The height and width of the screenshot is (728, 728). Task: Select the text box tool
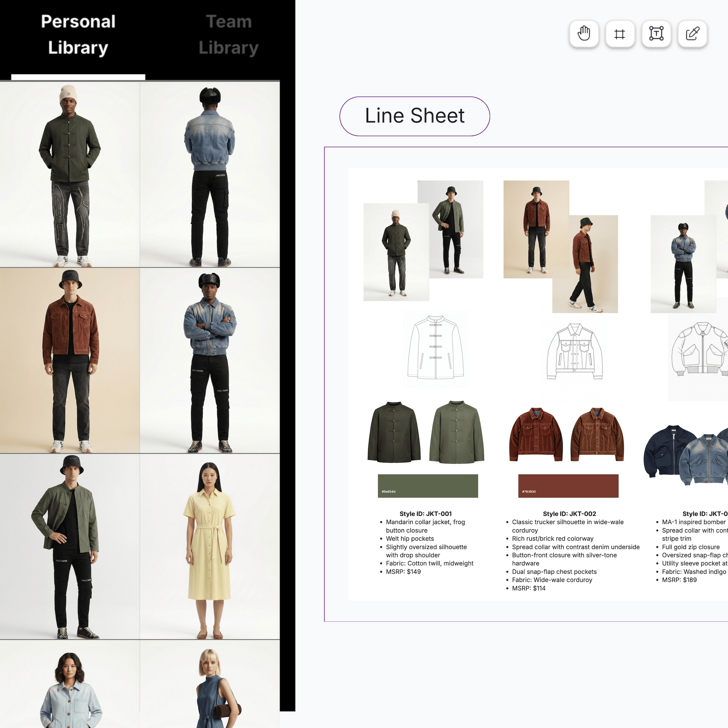(656, 33)
